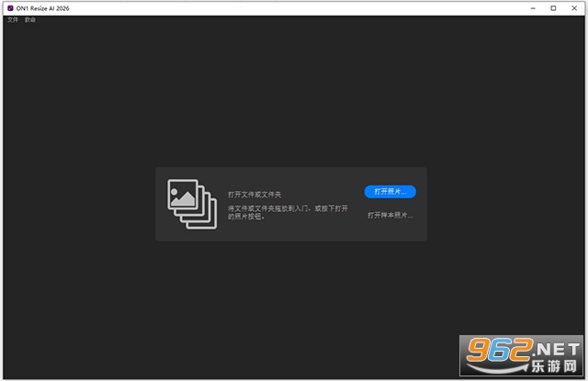The height and width of the screenshot is (381, 588).
Task: Click the ON1 Resize AI app icon
Action: tap(10, 8)
